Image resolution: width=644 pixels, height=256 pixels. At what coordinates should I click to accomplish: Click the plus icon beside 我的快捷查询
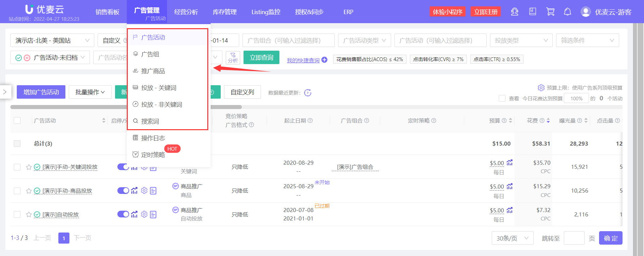click(x=324, y=60)
